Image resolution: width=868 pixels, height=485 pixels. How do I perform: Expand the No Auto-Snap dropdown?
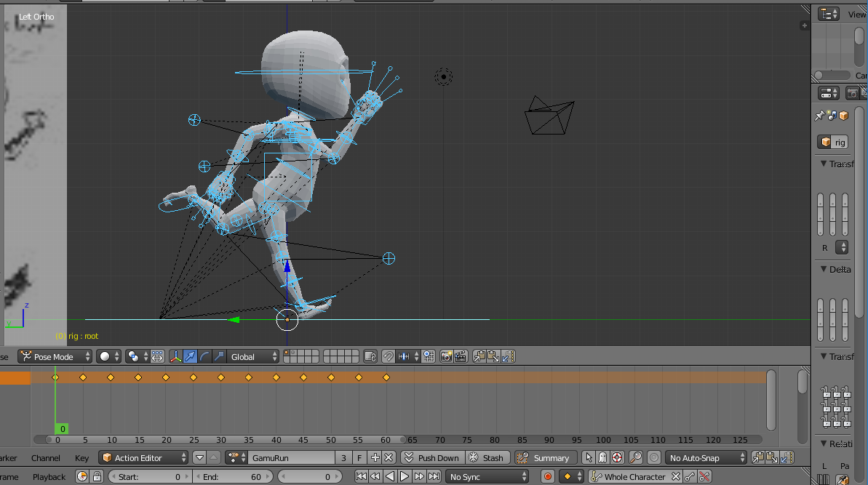click(x=706, y=457)
